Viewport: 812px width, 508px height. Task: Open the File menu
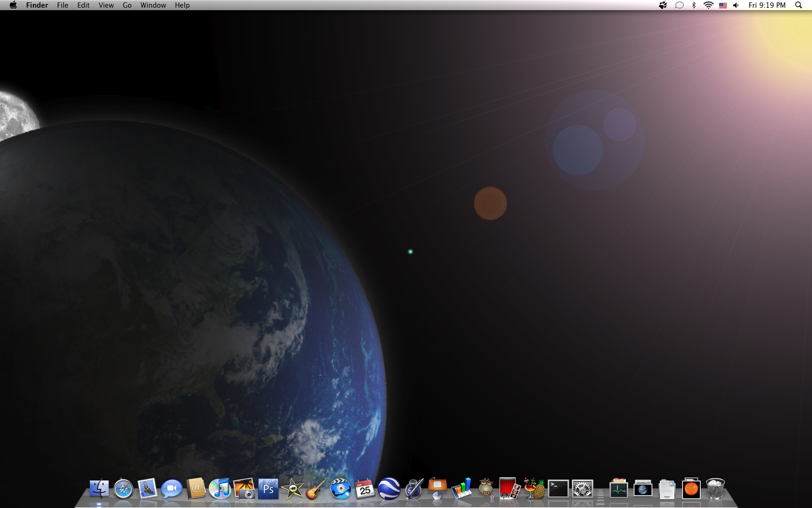[x=62, y=5]
